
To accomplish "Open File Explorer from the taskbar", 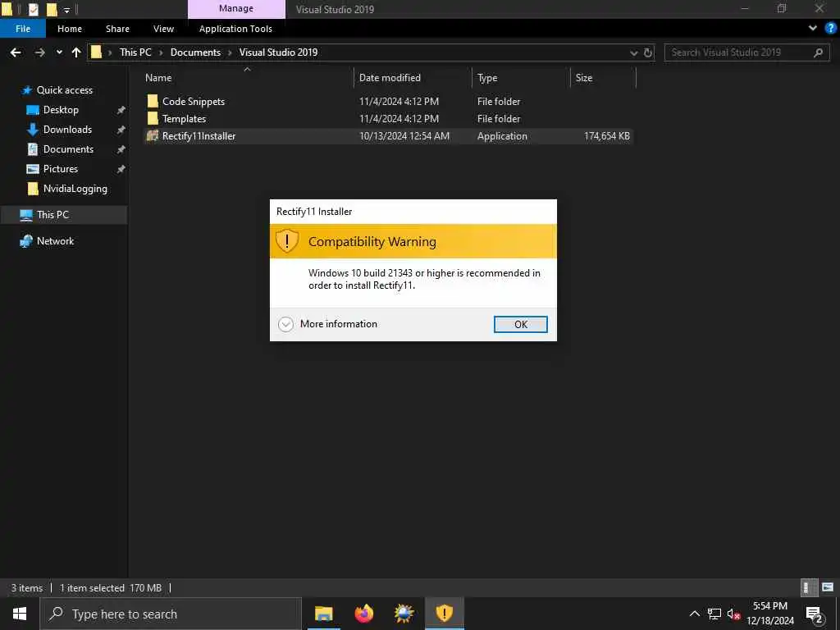I will tap(323, 614).
